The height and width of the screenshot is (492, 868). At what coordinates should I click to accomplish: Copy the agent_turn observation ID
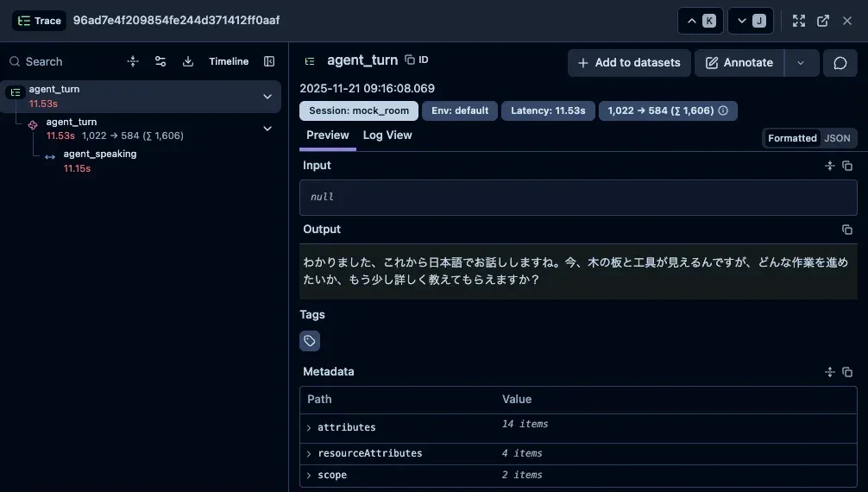click(417, 60)
